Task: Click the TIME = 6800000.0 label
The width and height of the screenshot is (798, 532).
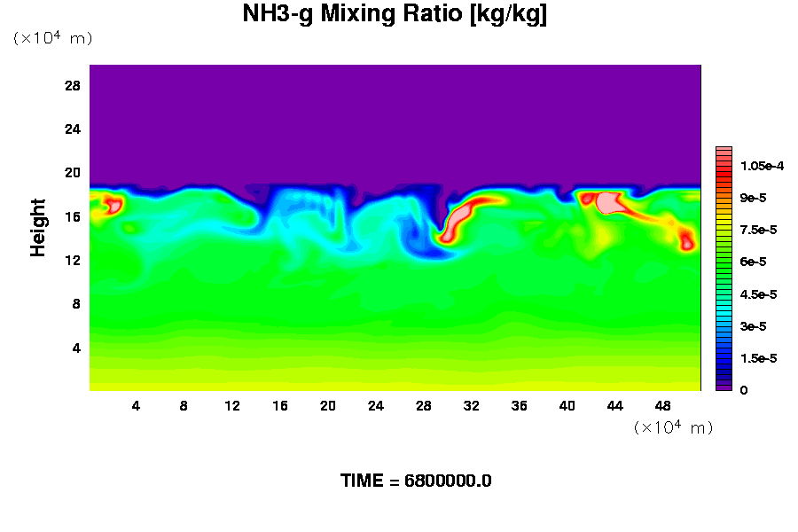Action: point(416,481)
